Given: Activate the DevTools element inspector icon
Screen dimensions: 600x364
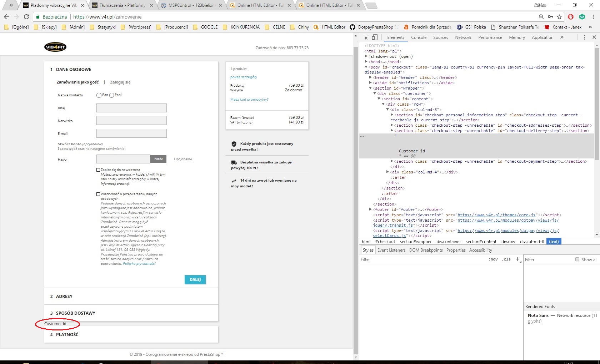Looking at the screenshot, I should click(365, 37).
